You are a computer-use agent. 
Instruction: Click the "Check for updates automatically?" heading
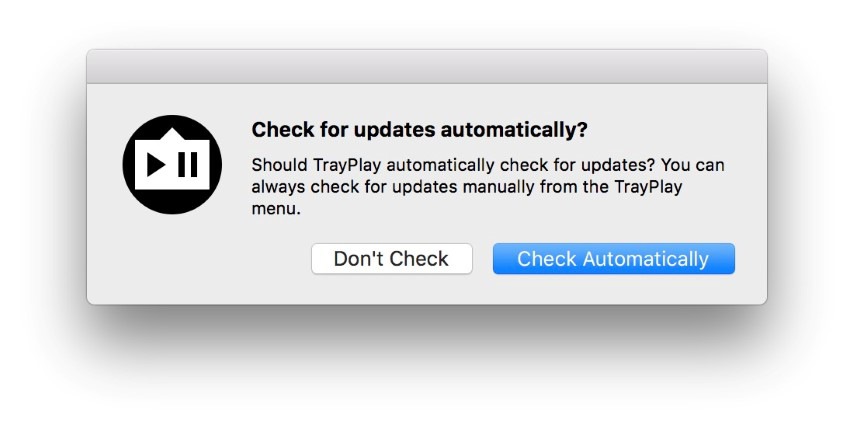pos(419,130)
